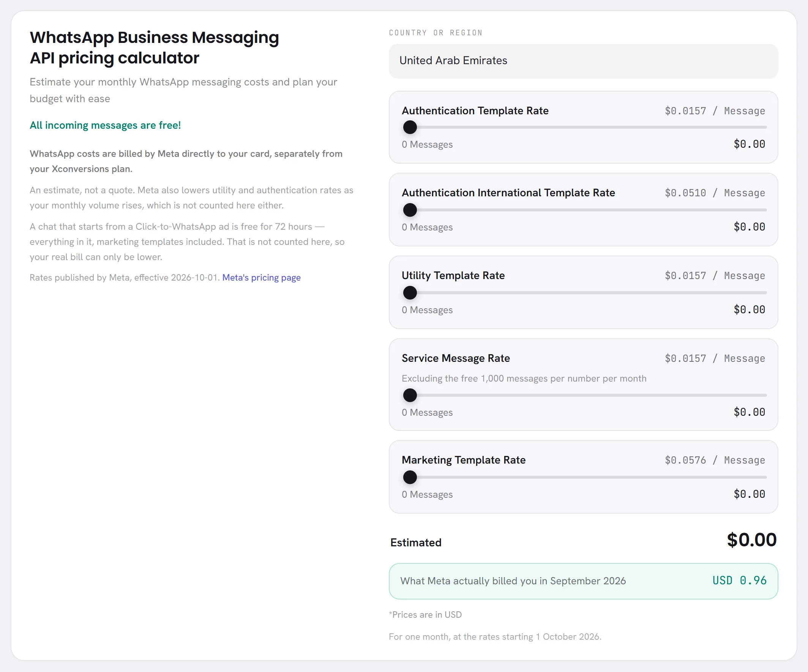The width and height of the screenshot is (808, 672).
Task: Click the Authentication Template Rate slider handle
Action: point(410,127)
